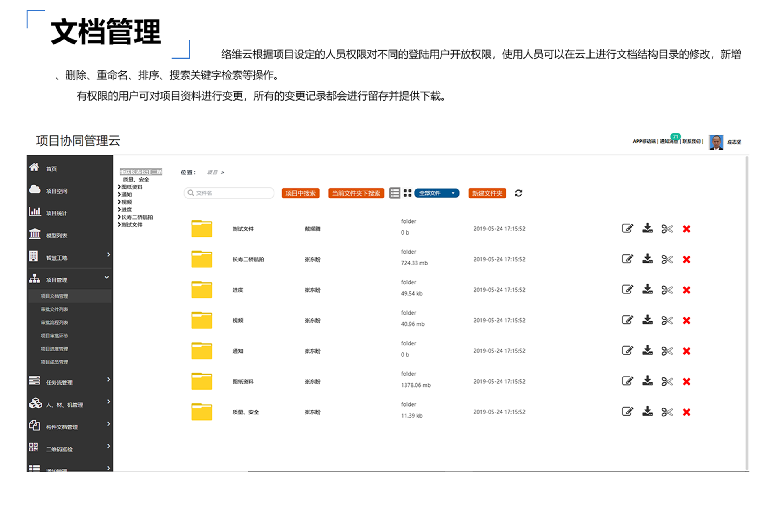Delete the 进度 folder using red X

[686, 290]
